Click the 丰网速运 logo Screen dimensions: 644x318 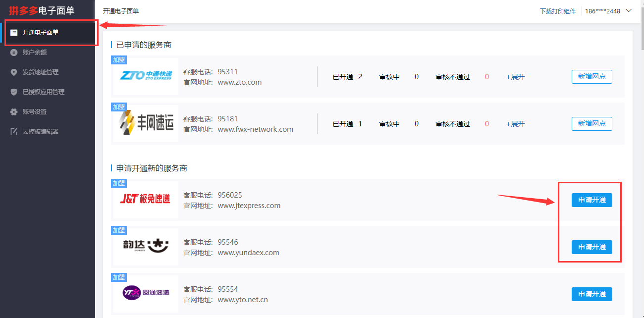pyautogui.click(x=147, y=123)
